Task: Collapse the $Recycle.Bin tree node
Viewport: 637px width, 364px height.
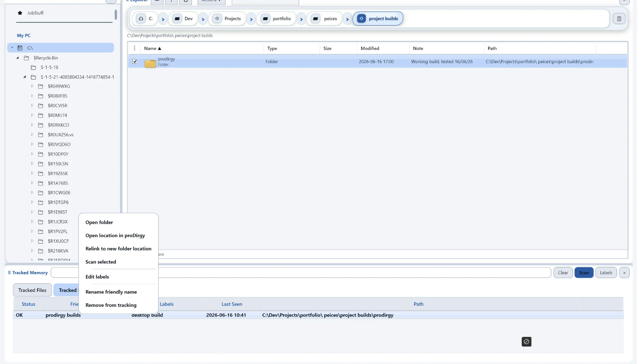Action: (18, 58)
